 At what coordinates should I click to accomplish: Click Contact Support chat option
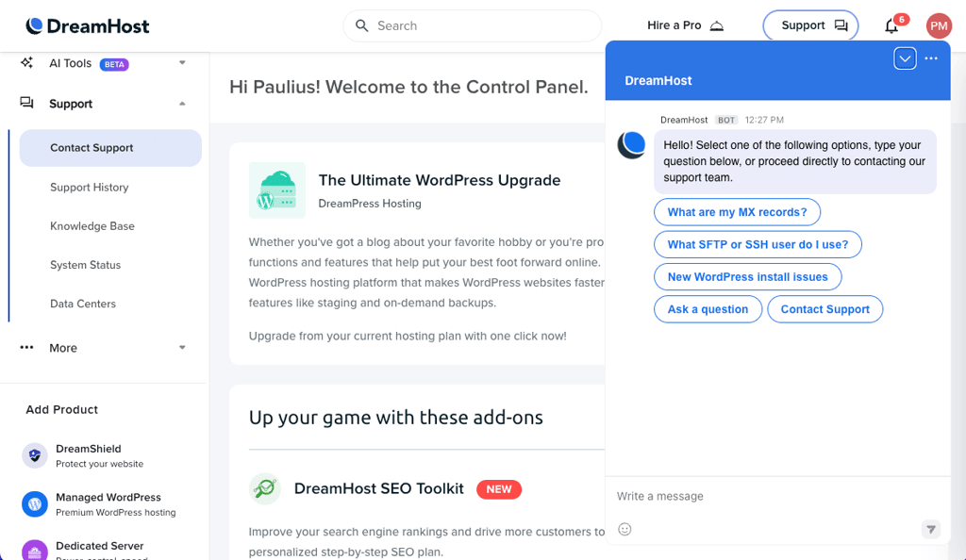(x=824, y=309)
